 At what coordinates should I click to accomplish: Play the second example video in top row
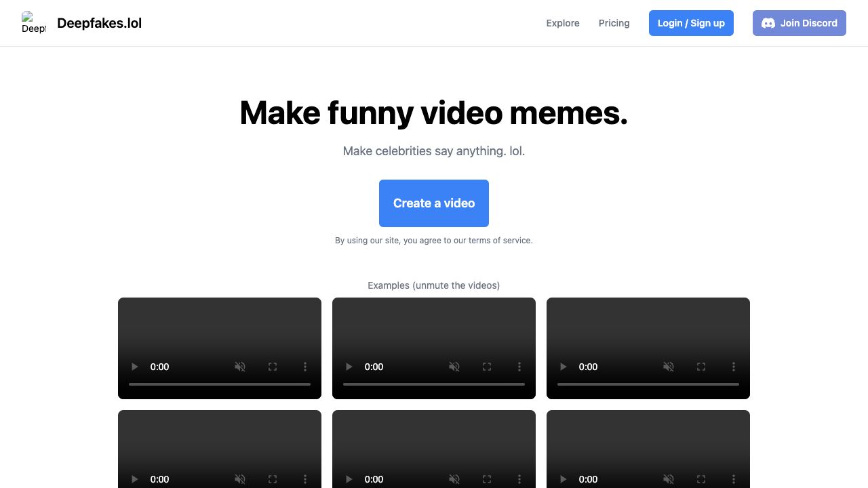(x=349, y=367)
